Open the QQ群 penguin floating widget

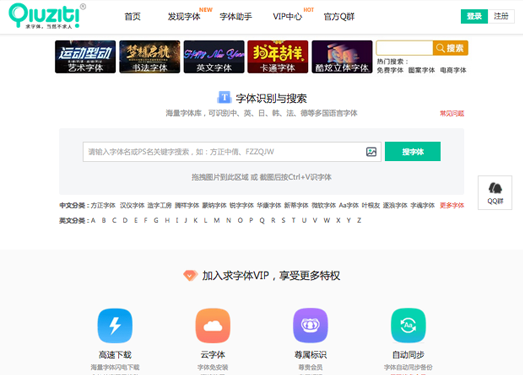(x=495, y=193)
